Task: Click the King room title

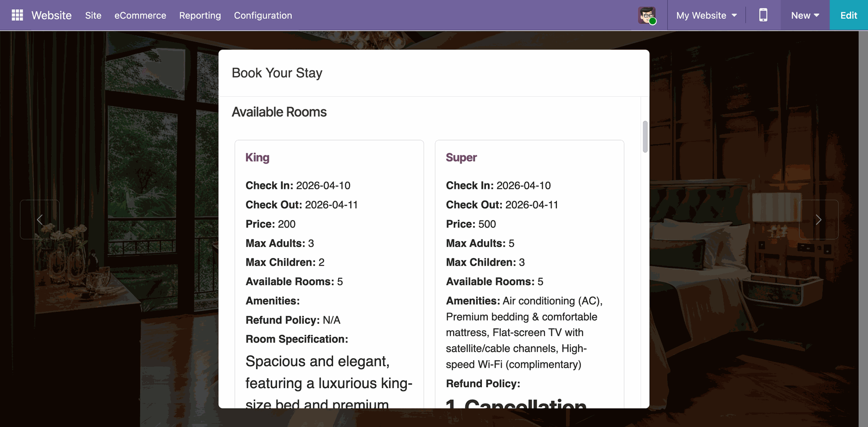Action: click(x=257, y=157)
